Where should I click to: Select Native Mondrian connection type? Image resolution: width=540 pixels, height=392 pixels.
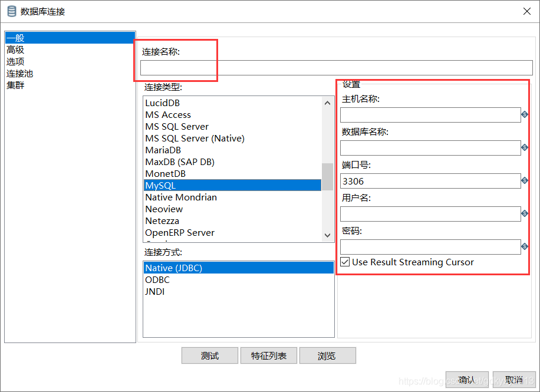click(x=233, y=197)
